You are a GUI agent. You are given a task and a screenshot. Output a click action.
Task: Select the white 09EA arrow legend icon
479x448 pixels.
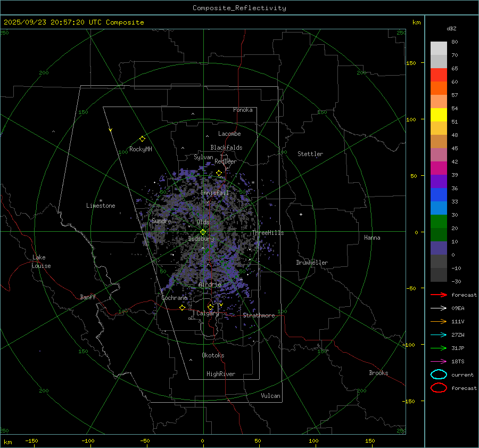(438, 308)
